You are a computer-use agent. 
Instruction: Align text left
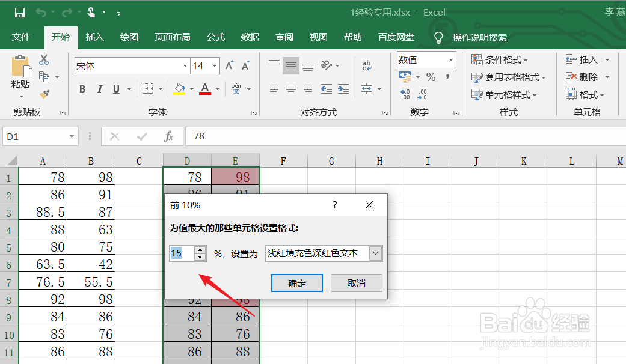[x=274, y=89]
